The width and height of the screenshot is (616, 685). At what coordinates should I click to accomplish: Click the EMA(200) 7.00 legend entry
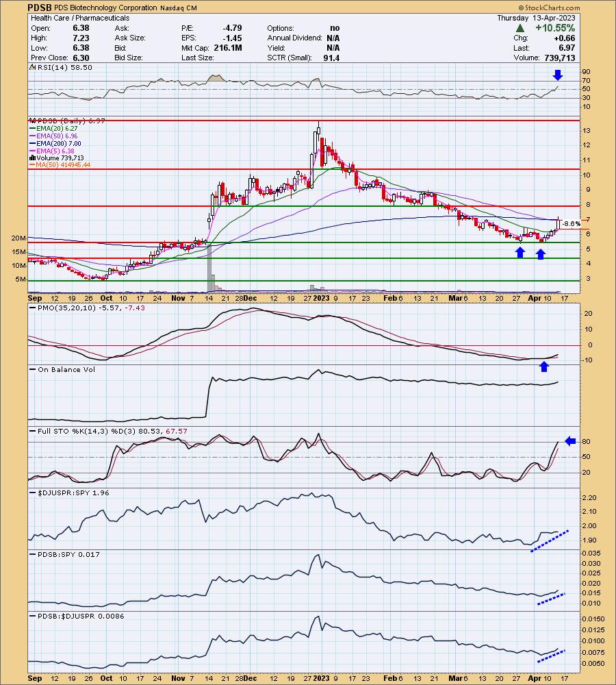[x=55, y=143]
